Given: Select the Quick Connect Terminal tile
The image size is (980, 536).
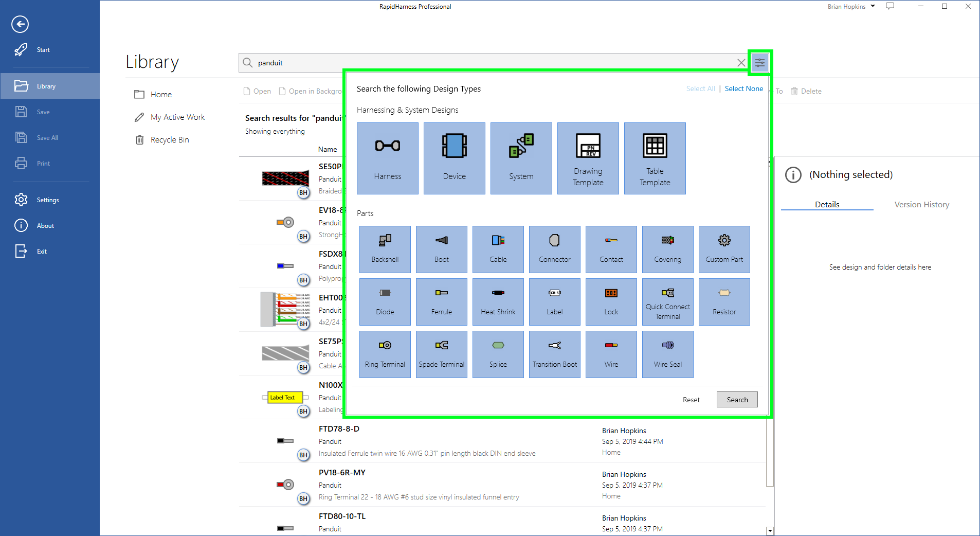Looking at the screenshot, I should (668, 302).
